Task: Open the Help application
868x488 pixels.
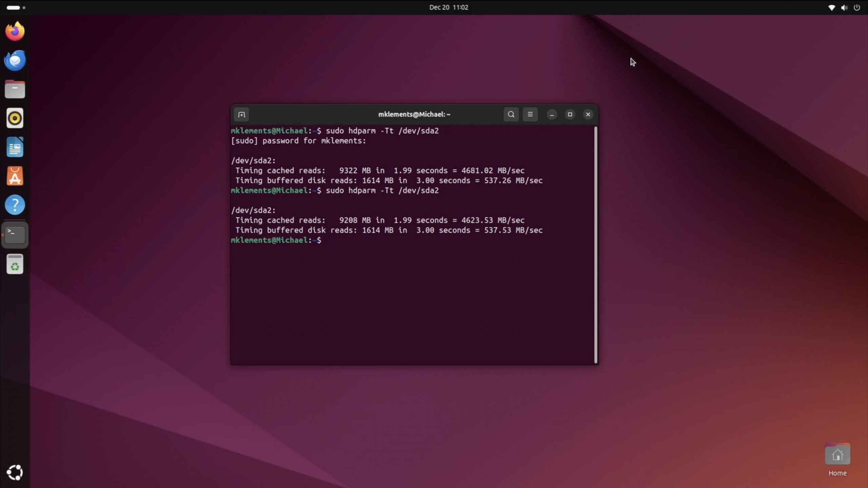Action: click(x=15, y=205)
